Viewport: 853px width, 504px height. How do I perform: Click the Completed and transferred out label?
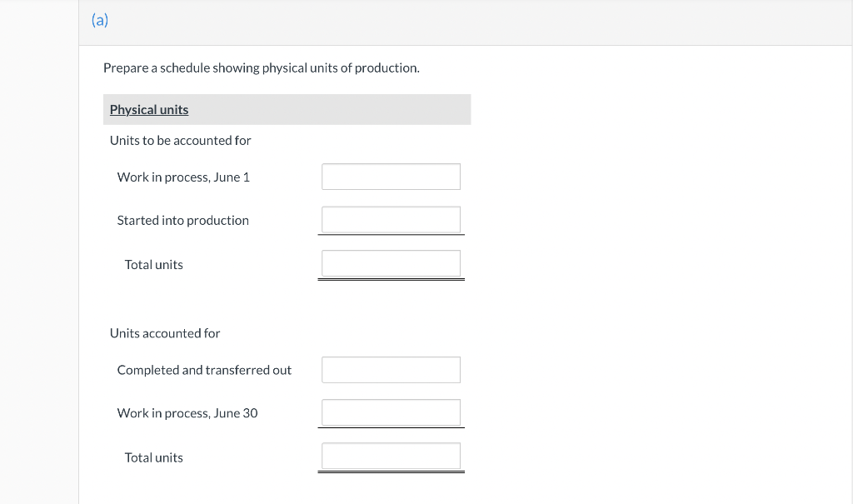[204, 370]
